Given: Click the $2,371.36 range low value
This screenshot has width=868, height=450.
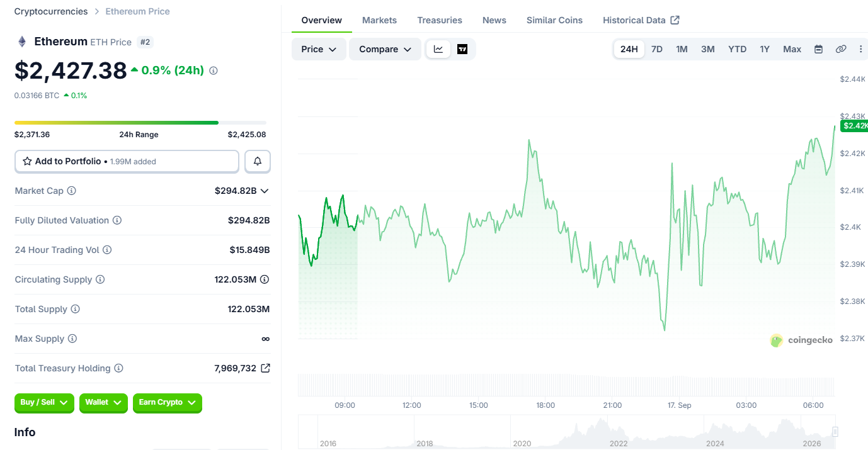Looking at the screenshot, I should click(32, 135).
